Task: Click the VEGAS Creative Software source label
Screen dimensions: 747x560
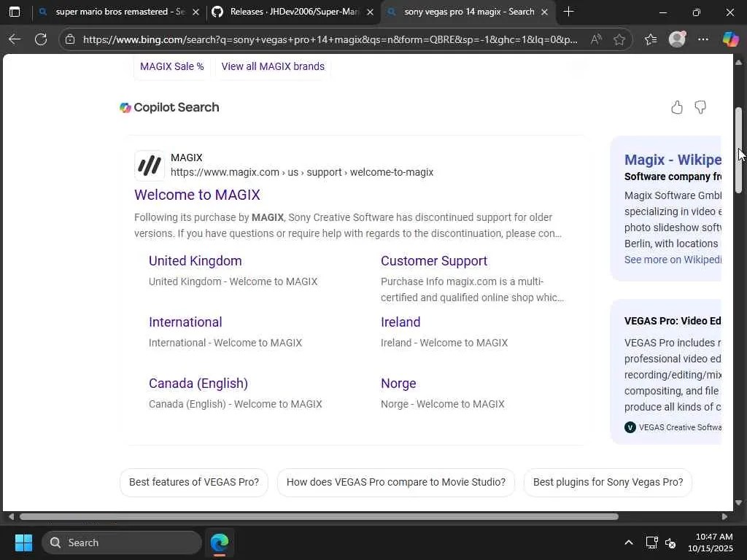Action: click(x=680, y=427)
